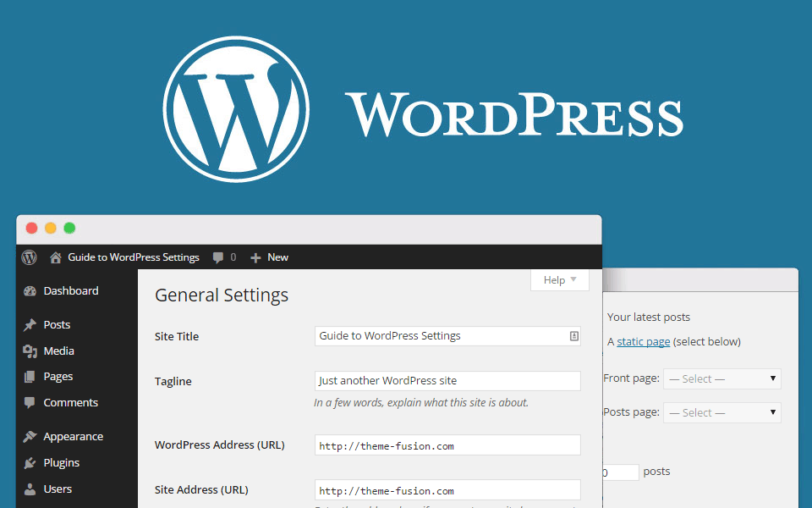Viewport: 812px width, 508px height.
Task: Open the Media library icon
Action: (x=30, y=351)
